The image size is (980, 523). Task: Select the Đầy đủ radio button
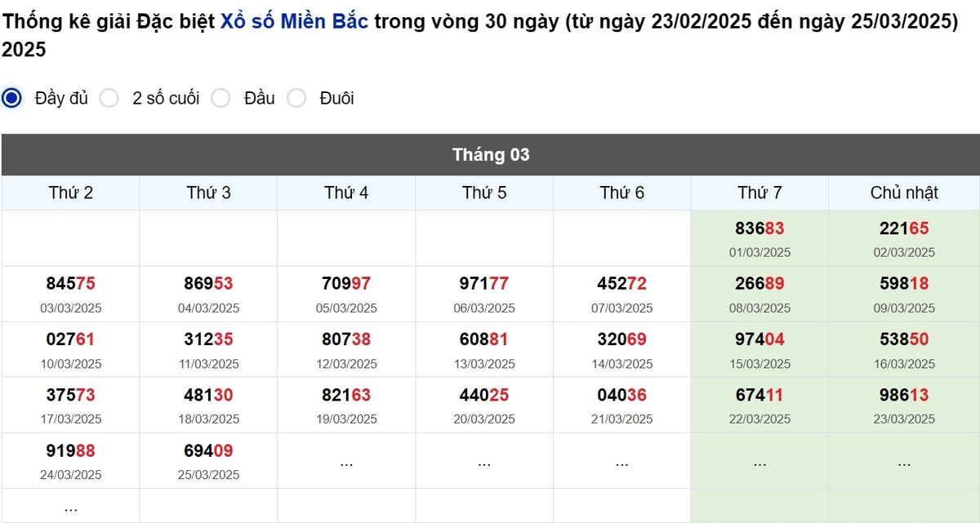coord(11,98)
